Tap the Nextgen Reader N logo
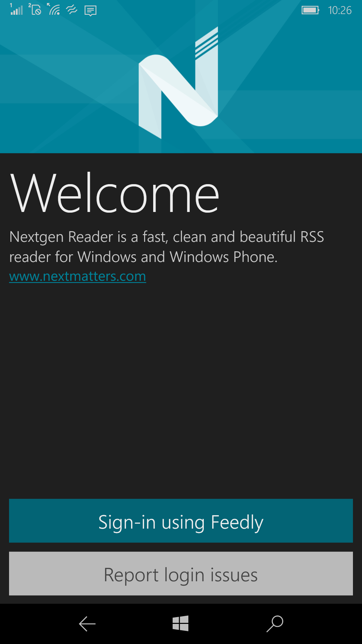 [x=179, y=83]
